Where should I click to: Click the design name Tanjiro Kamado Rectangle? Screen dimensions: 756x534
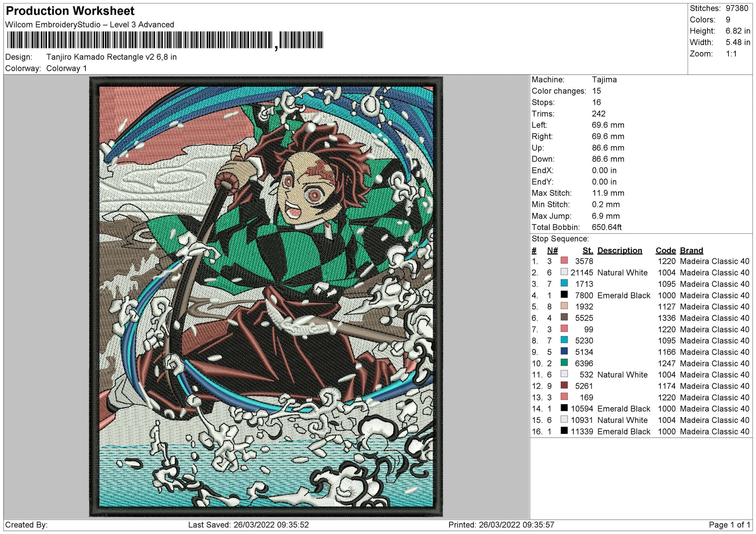111,57
